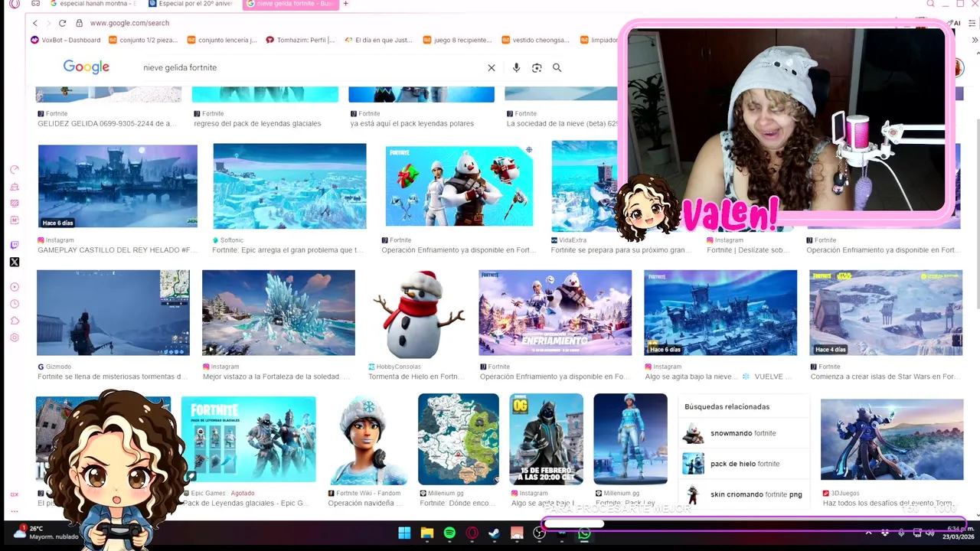Open the 'Algo se agita bajo la nieve' image
This screenshot has height=551, width=980.
point(720,312)
